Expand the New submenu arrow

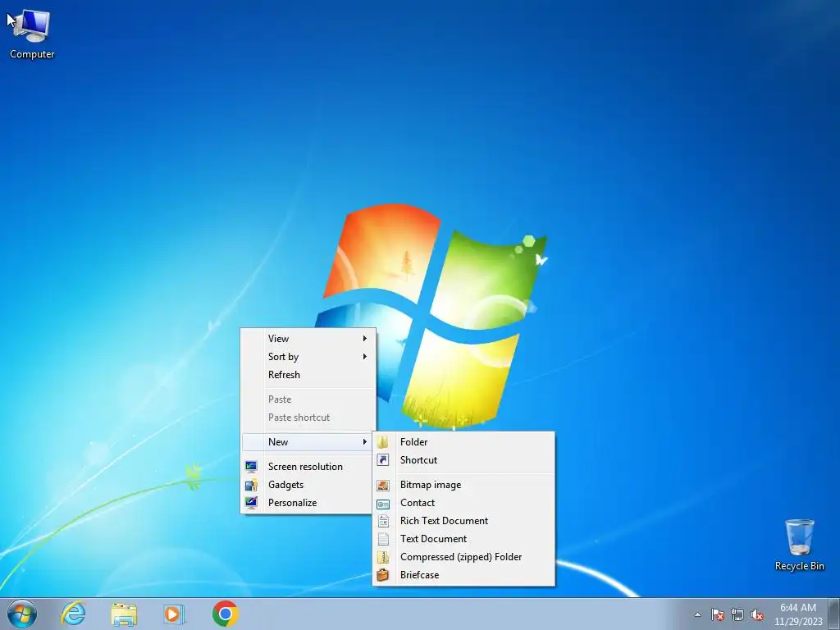[365, 442]
